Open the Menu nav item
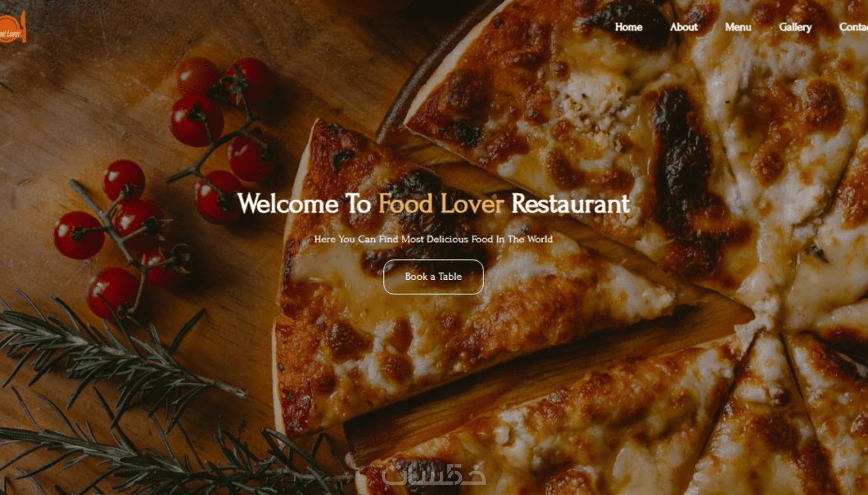 point(738,27)
